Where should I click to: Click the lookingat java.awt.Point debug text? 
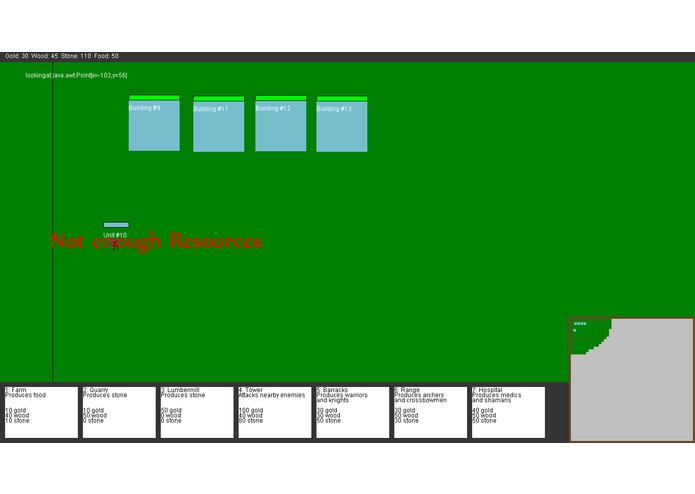[x=76, y=75]
